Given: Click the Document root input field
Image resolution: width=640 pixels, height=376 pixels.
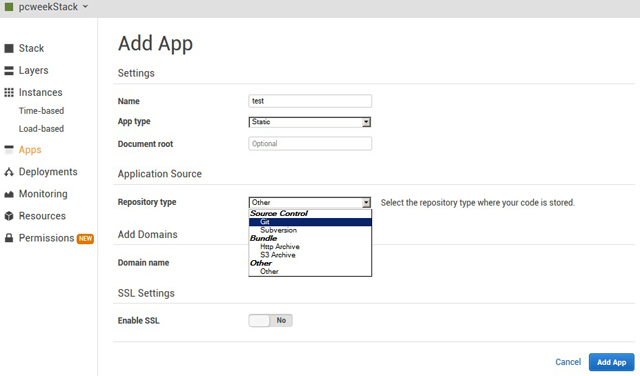Looking at the screenshot, I should pos(310,144).
